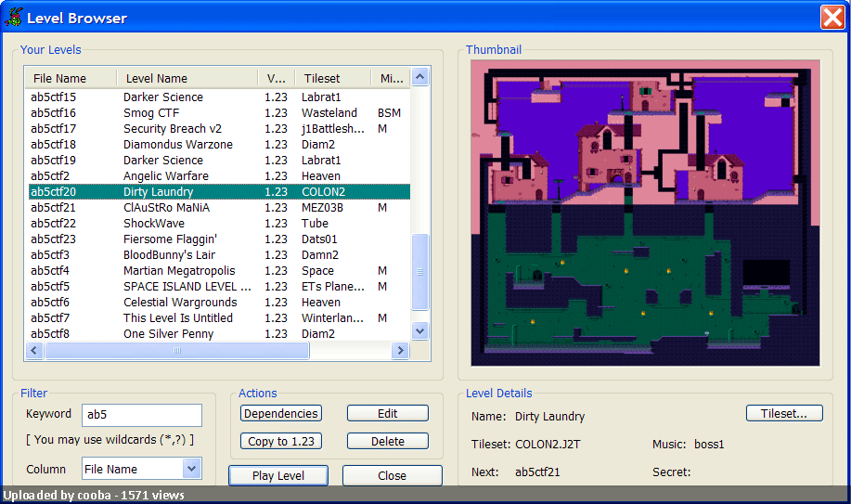Click the Dependencies button
The image size is (851, 504).
pyautogui.click(x=281, y=414)
